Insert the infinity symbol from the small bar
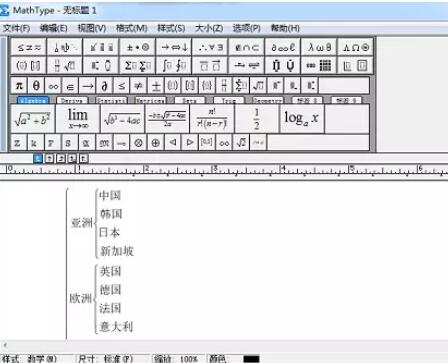This screenshot has height=363, width=448. pos(53,86)
